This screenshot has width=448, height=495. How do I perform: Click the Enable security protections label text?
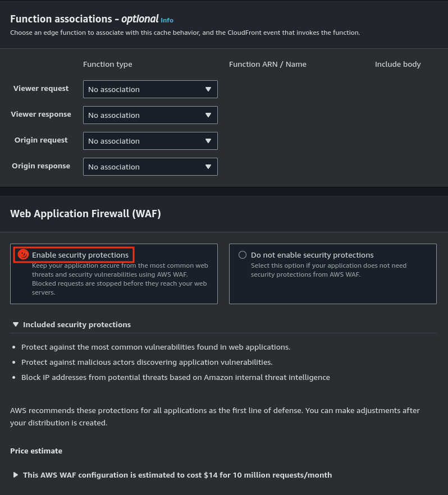click(x=80, y=255)
